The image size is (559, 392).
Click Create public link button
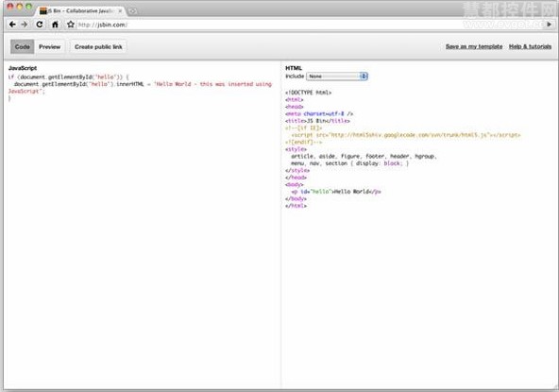click(x=98, y=46)
